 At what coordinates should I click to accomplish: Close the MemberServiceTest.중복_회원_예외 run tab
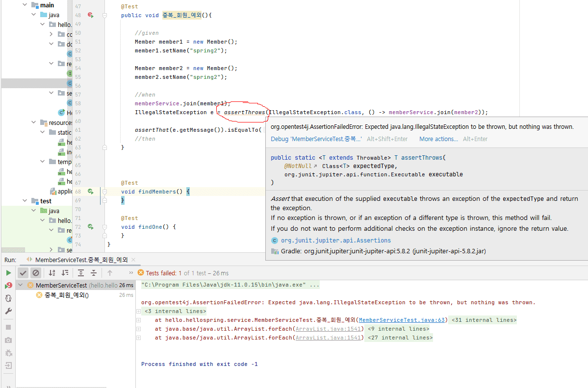tap(133, 260)
